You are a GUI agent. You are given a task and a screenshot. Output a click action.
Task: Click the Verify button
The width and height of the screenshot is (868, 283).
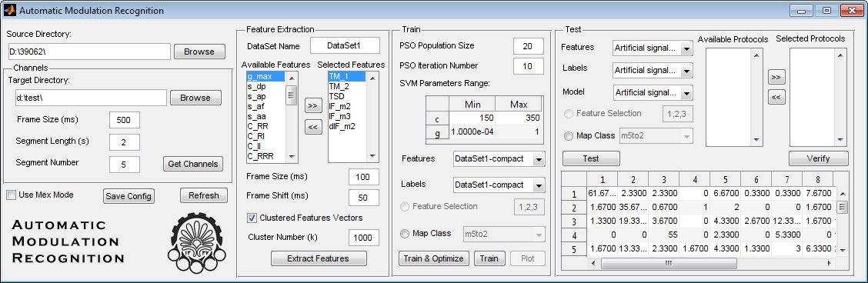point(818,158)
